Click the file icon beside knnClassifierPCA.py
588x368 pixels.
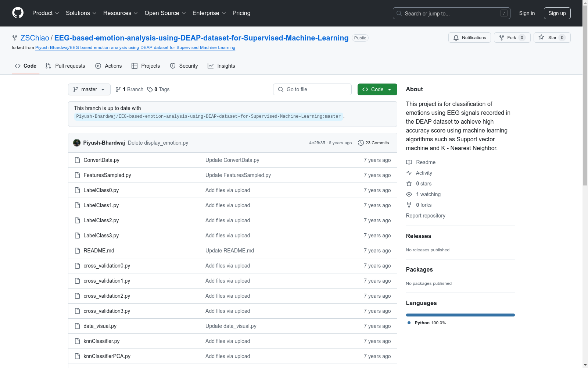tap(77, 356)
